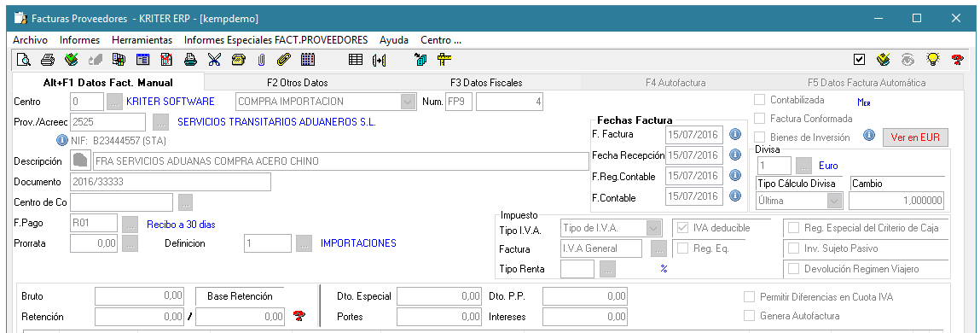The height and width of the screenshot is (333, 980).
Task: Open the Herramientas menu
Action: click(x=142, y=40)
